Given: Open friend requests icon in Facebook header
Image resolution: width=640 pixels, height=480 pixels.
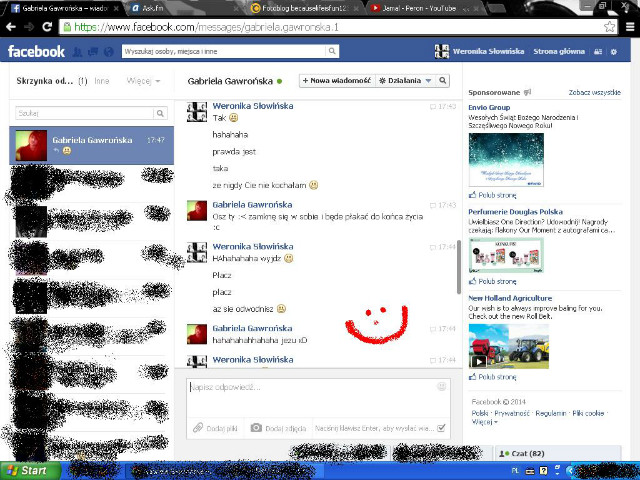Looking at the screenshot, I should (x=77, y=52).
